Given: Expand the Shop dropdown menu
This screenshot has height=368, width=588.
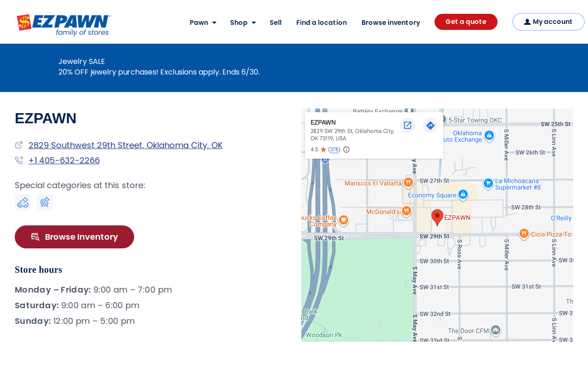Looking at the screenshot, I should pos(243,23).
